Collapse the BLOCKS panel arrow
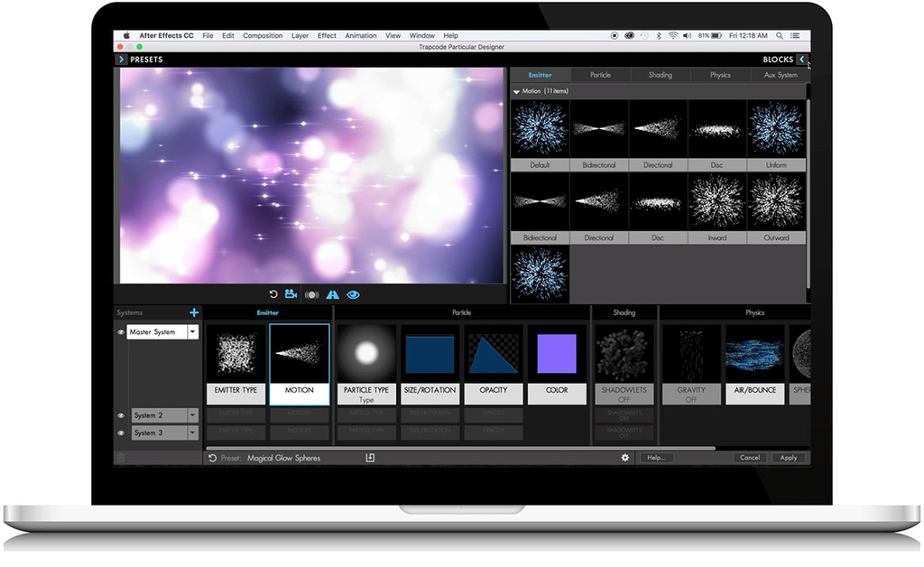The width and height of the screenshot is (924, 567). coord(801,60)
